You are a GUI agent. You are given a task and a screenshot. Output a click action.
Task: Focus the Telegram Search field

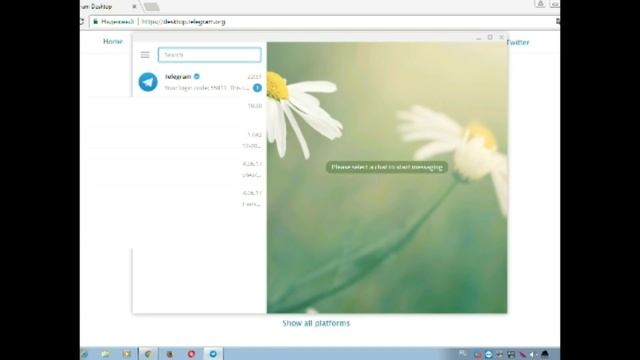209,55
